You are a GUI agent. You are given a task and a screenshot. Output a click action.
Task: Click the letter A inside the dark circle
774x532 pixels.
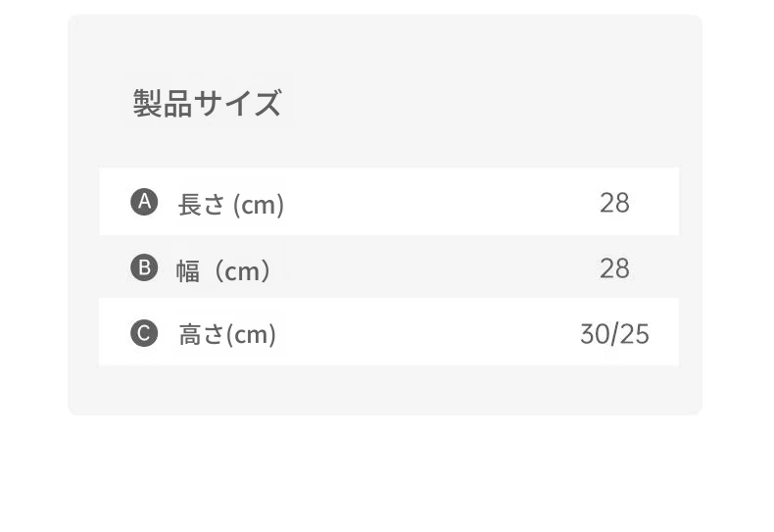tap(144, 202)
